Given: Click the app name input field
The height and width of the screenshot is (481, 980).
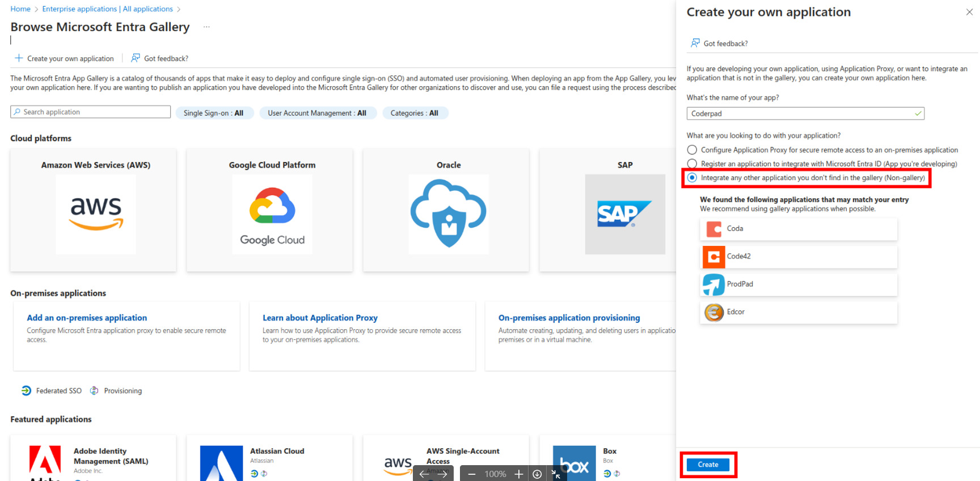Looking at the screenshot, I should coord(800,114).
